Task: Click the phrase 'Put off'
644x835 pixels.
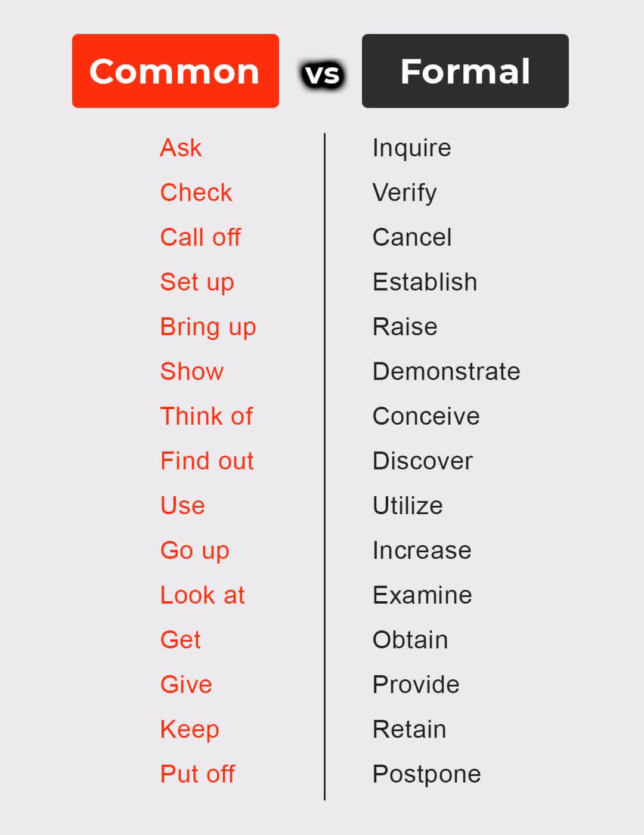Action: [197, 774]
